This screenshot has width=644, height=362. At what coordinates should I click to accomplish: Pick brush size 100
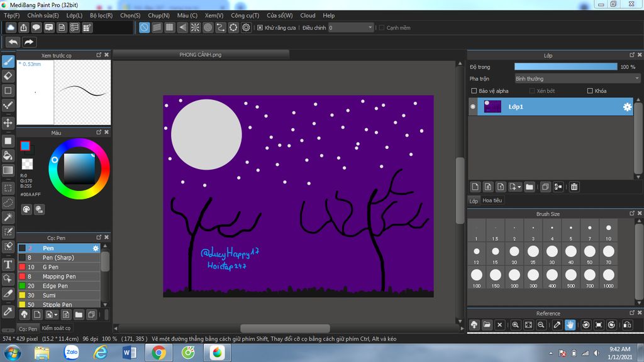[477, 278]
